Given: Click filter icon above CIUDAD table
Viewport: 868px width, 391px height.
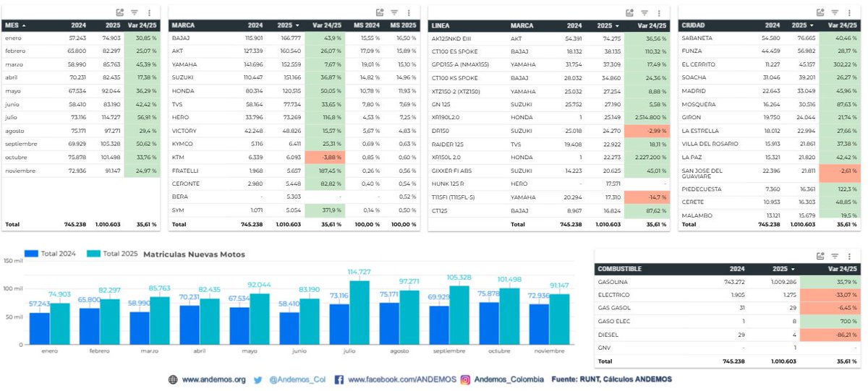Looking at the screenshot, I should 834,12.
